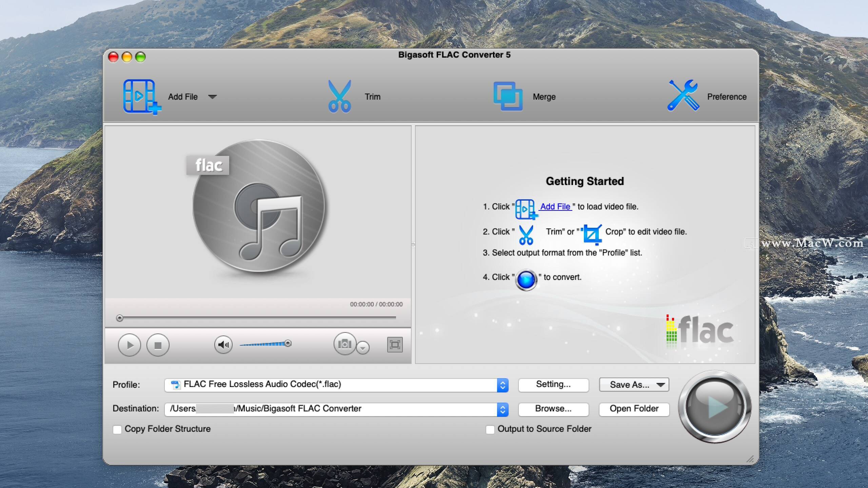Screen dimensions: 868x488
Task: Toggle full screen preview icon
Action: pyautogui.click(x=395, y=345)
